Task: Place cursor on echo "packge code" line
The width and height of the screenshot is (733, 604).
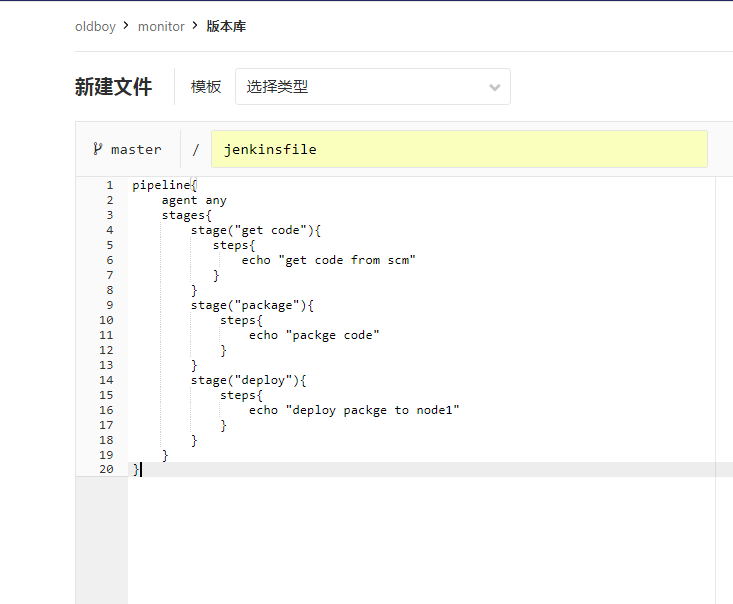Action: [314, 335]
